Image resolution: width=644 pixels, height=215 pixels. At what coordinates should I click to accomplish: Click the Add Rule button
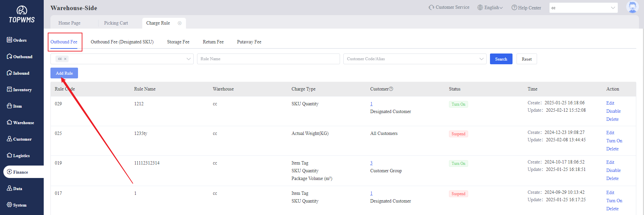click(64, 73)
